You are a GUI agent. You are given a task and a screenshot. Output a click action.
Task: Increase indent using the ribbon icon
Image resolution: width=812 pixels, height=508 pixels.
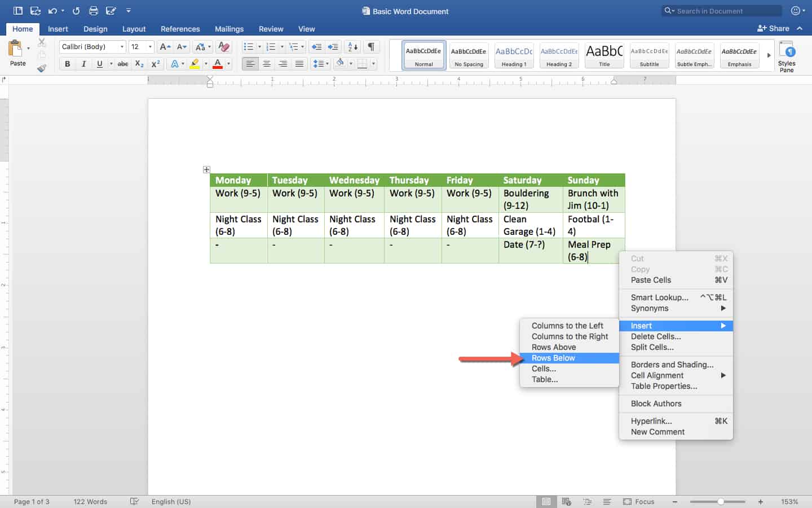333,47
